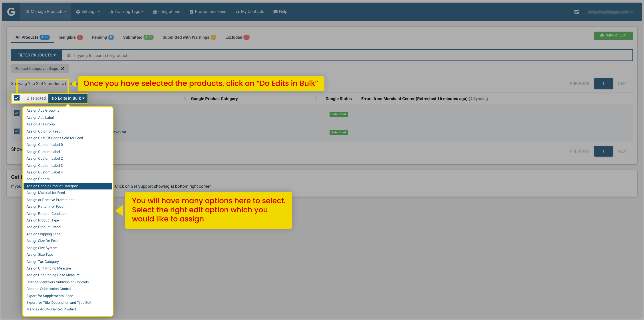This screenshot has height=320, width=644.
Task: Open the Manage Products dropdown
Action: point(46,12)
